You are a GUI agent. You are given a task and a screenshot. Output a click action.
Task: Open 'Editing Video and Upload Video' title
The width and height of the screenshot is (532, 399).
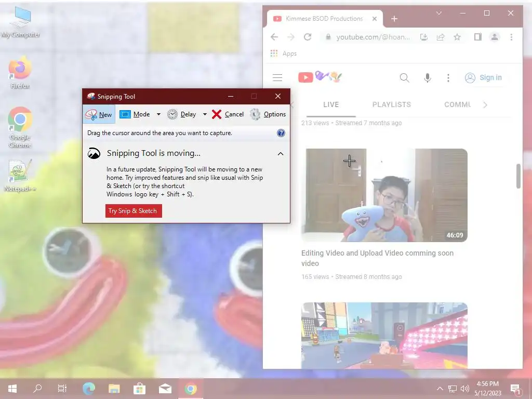click(377, 258)
